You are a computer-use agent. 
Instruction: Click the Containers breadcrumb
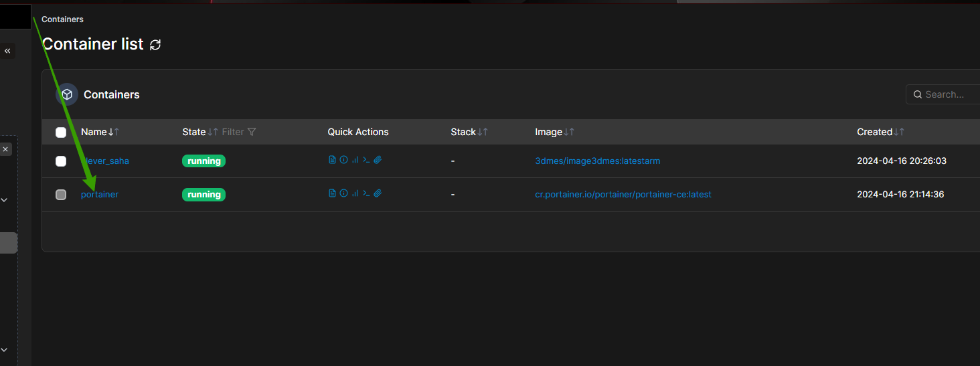pyautogui.click(x=62, y=19)
